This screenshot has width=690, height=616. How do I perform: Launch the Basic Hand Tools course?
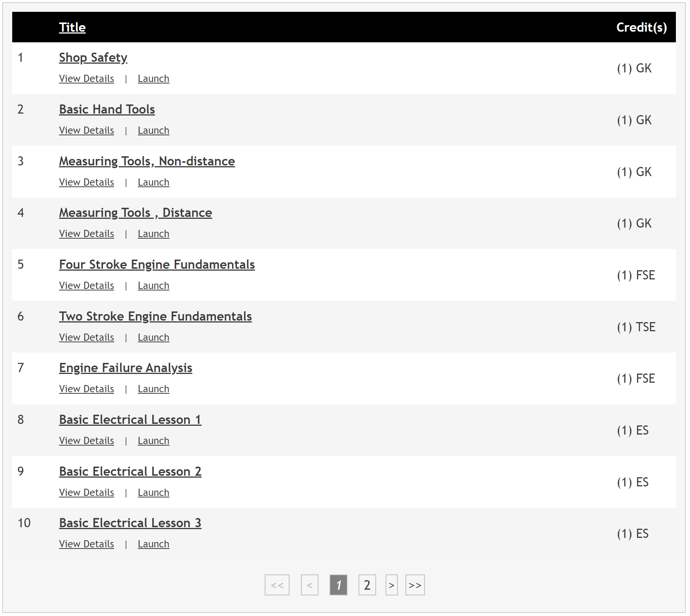tap(153, 130)
